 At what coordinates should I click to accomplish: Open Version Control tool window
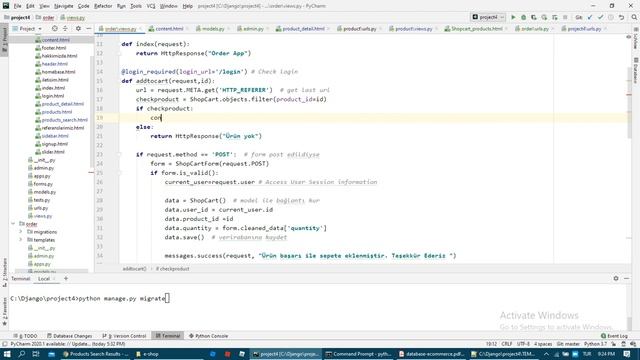pyautogui.click(x=124, y=336)
